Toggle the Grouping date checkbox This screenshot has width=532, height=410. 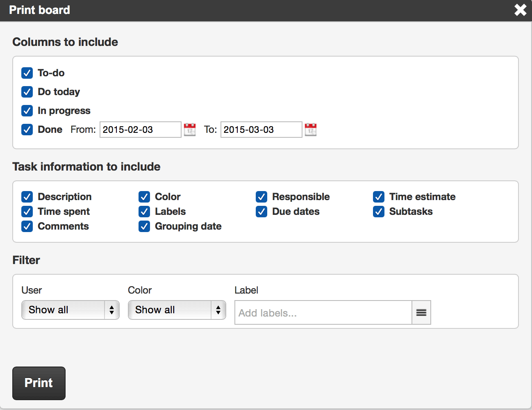tap(144, 226)
